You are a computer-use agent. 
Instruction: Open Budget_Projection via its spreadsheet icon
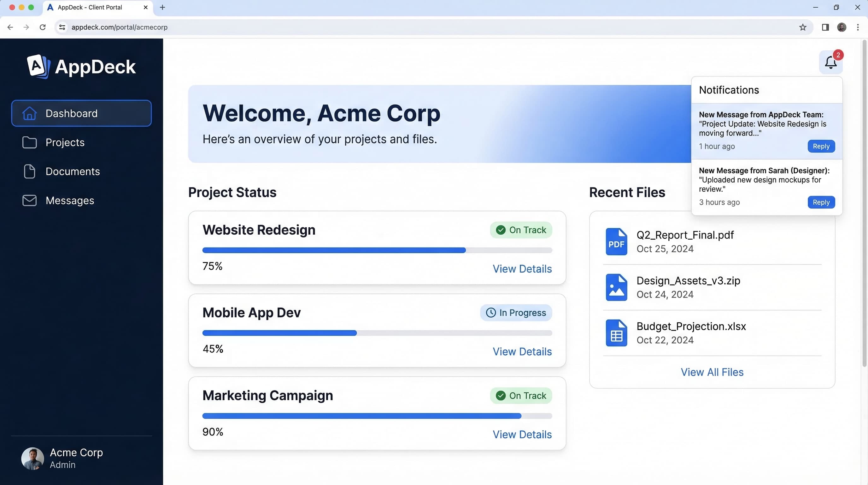point(616,332)
